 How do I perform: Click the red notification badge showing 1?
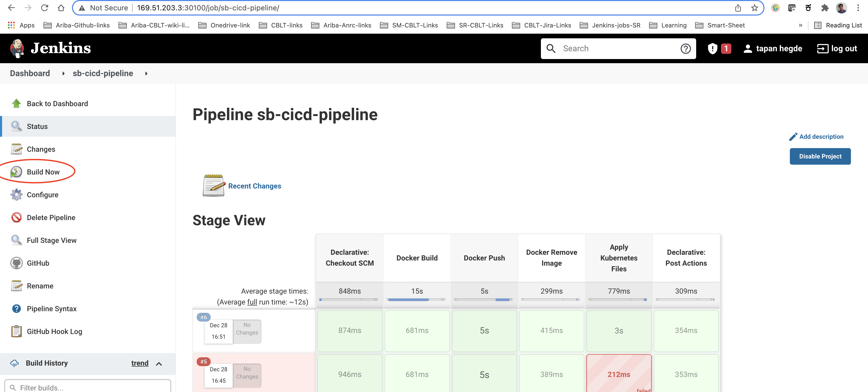tap(726, 48)
